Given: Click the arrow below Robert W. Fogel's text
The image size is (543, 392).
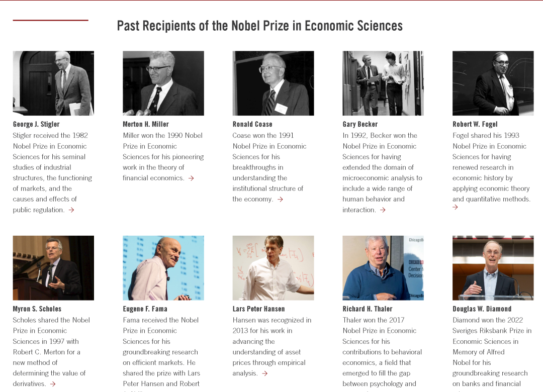Looking at the screenshot, I should (455, 207).
